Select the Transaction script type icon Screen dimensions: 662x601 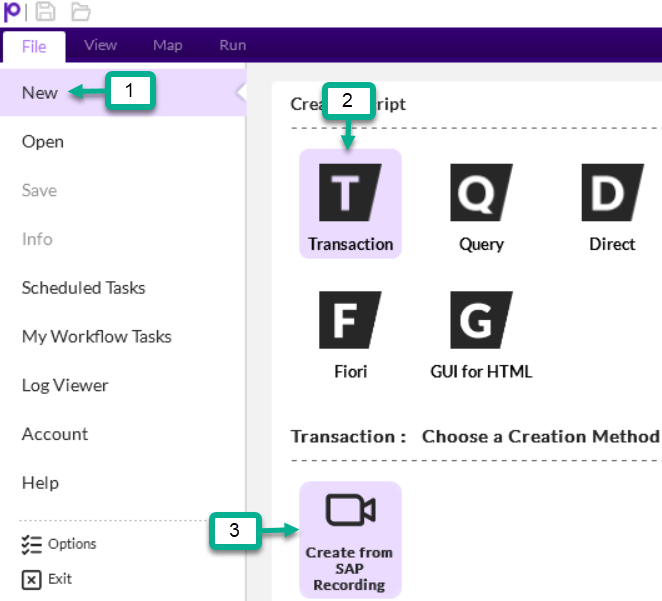(x=350, y=192)
